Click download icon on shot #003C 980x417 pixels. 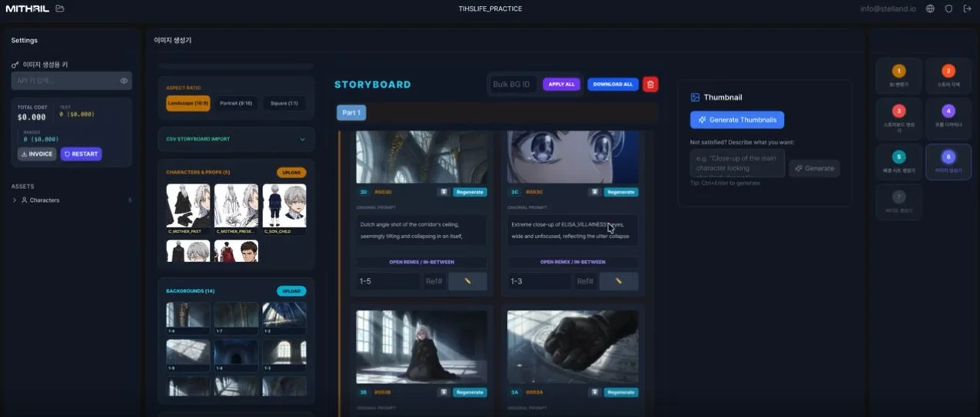pyautogui.click(x=595, y=192)
